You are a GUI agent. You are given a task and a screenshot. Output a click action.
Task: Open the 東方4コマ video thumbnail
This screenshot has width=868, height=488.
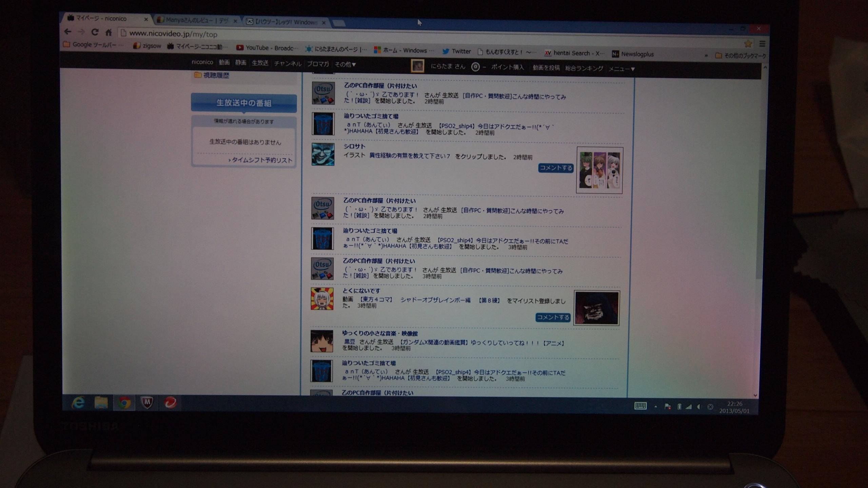(596, 308)
